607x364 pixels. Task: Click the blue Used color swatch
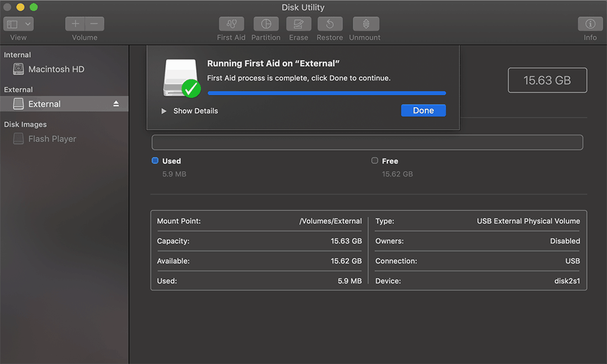pos(155,161)
